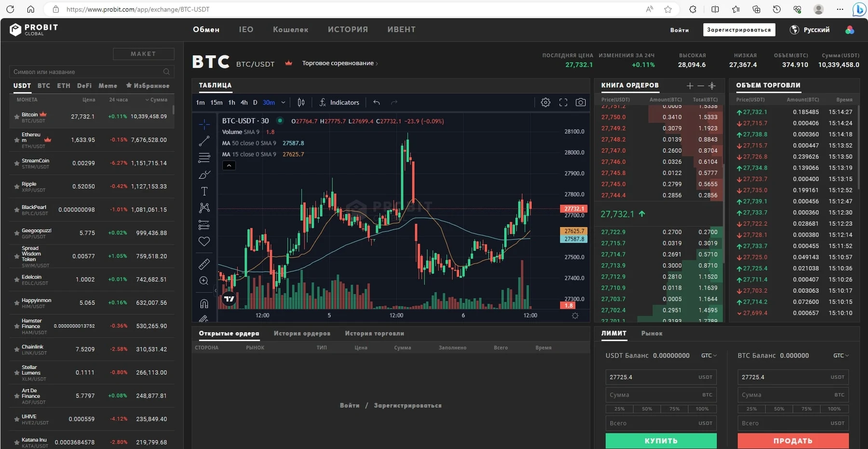Image resolution: width=868 pixels, height=449 pixels.
Task: Take a chart snapshot with camera icon
Action: (581, 102)
